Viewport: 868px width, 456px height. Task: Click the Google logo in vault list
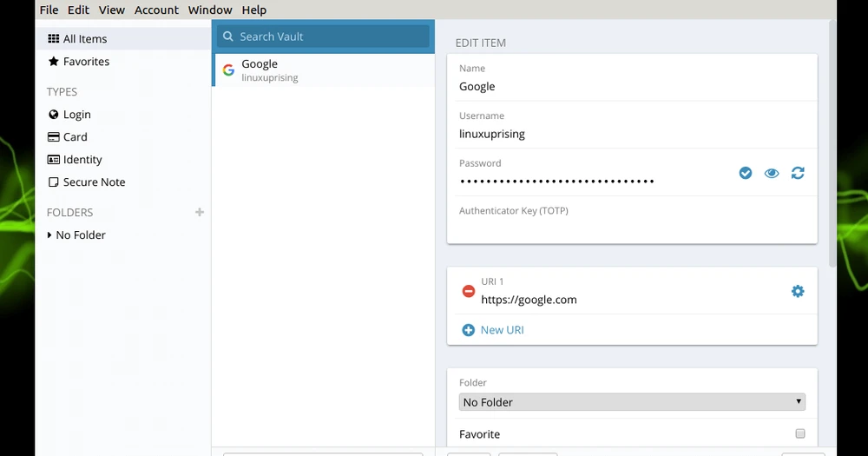point(228,70)
